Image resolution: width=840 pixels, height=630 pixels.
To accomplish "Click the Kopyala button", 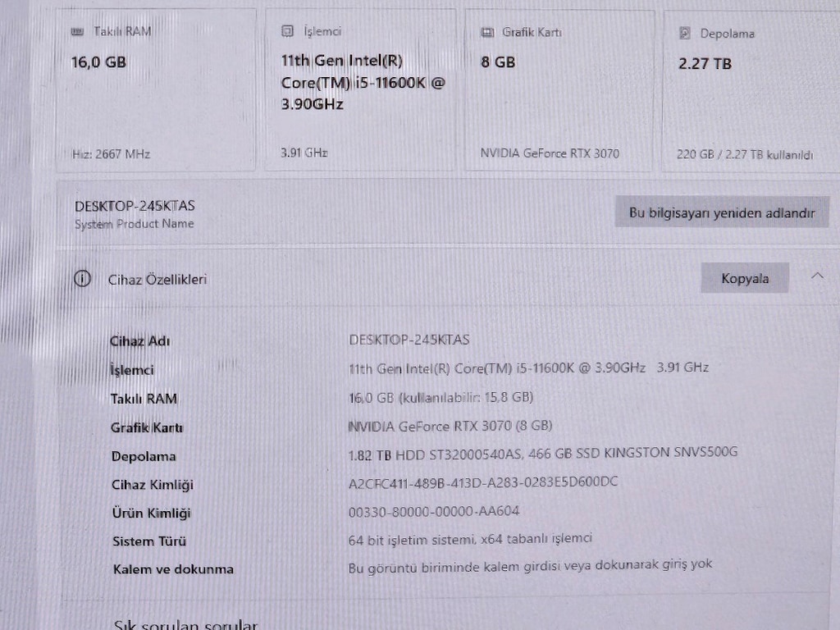I will point(745,278).
